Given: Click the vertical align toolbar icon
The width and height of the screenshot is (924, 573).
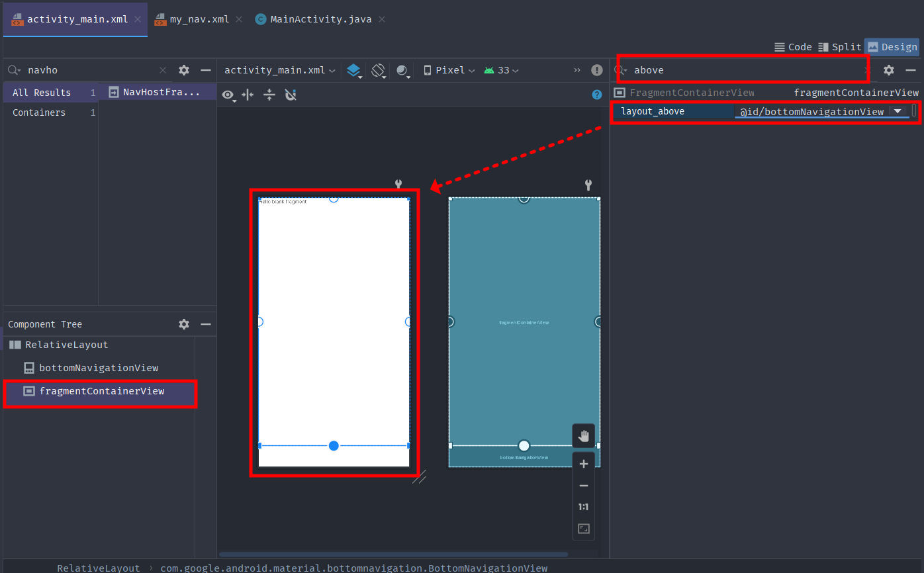Looking at the screenshot, I should point(269,95).
